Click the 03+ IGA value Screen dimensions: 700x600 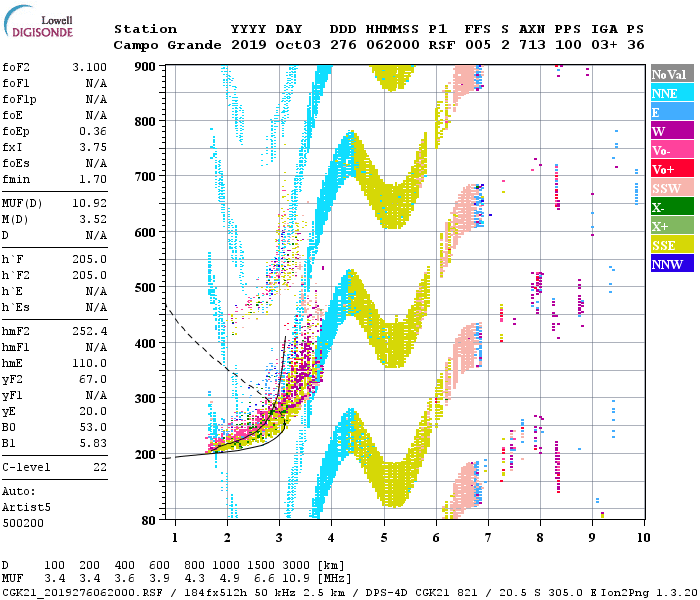tap(604, 45)
